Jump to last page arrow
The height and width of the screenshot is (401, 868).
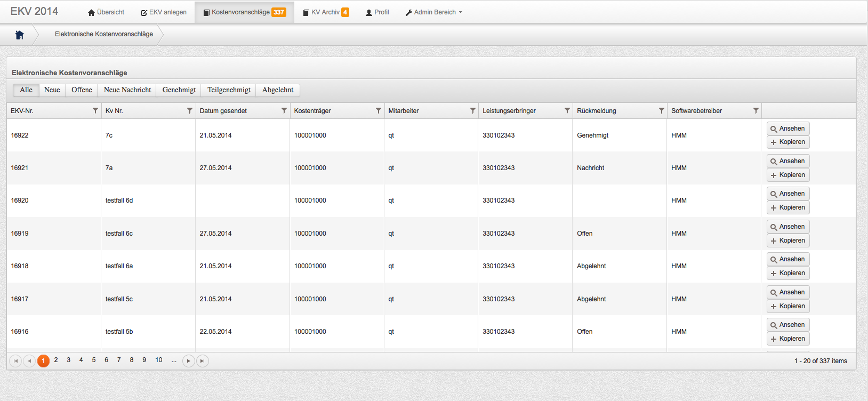tap(203, 361)
